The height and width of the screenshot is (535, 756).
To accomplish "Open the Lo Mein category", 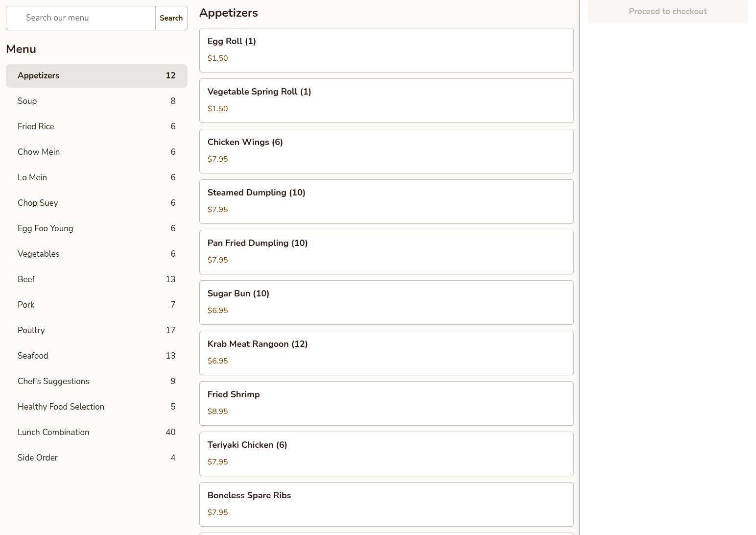I will pos(96,178).
